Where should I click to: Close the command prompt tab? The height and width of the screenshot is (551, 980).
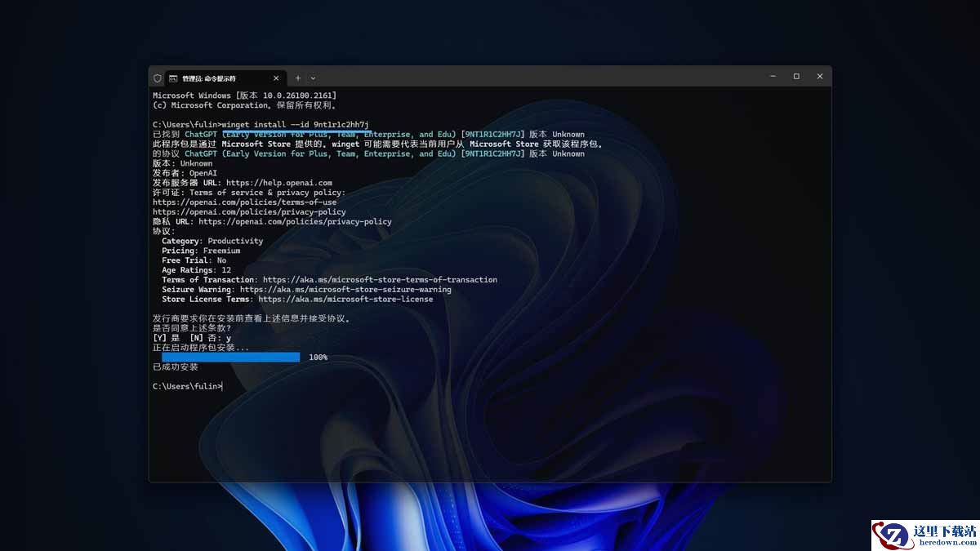coord(276,78)
